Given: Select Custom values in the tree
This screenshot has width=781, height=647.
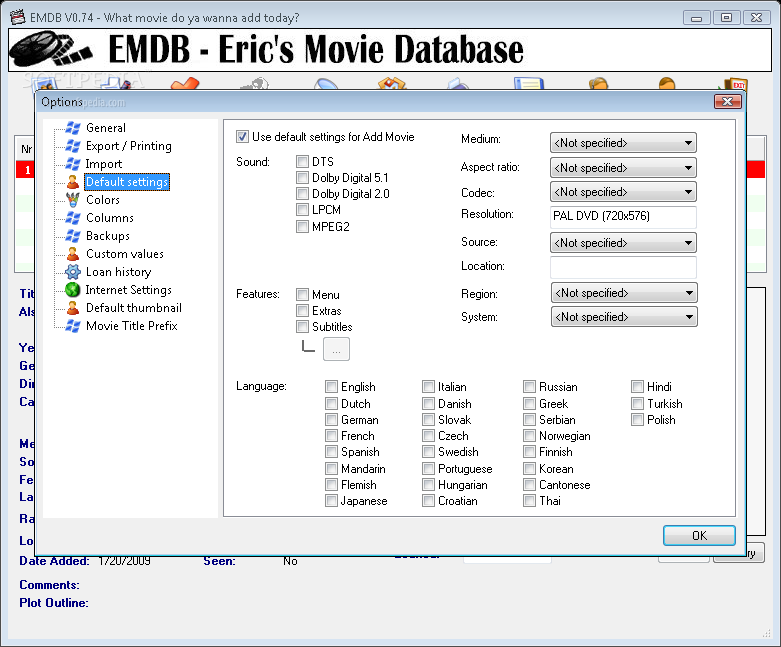Looking at the screenshot, I should click(x=125, y=254).
